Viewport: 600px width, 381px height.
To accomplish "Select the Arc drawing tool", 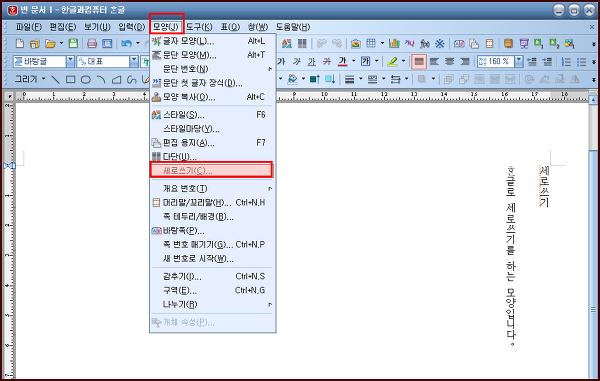I will (x=101, y=80).
